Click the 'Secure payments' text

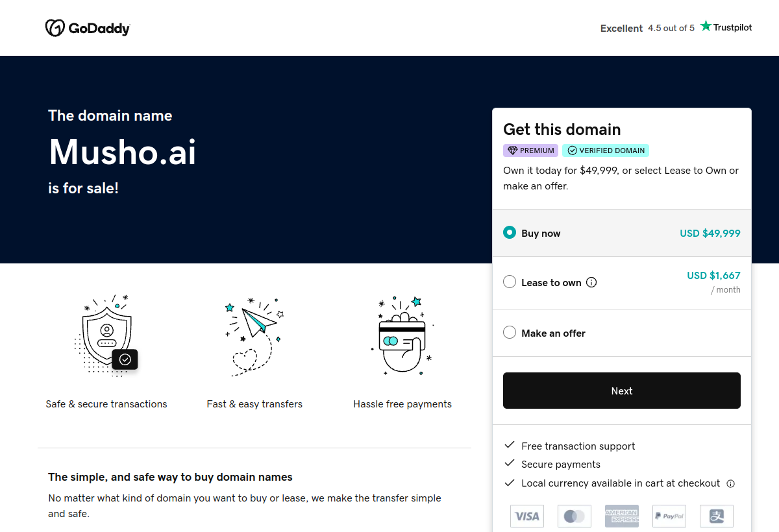point(561,464)
